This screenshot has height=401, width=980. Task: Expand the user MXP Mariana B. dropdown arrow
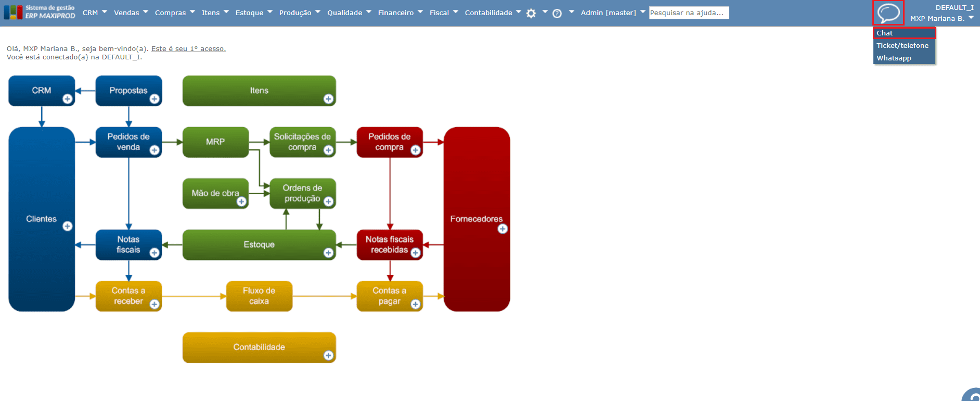point(971,18)
